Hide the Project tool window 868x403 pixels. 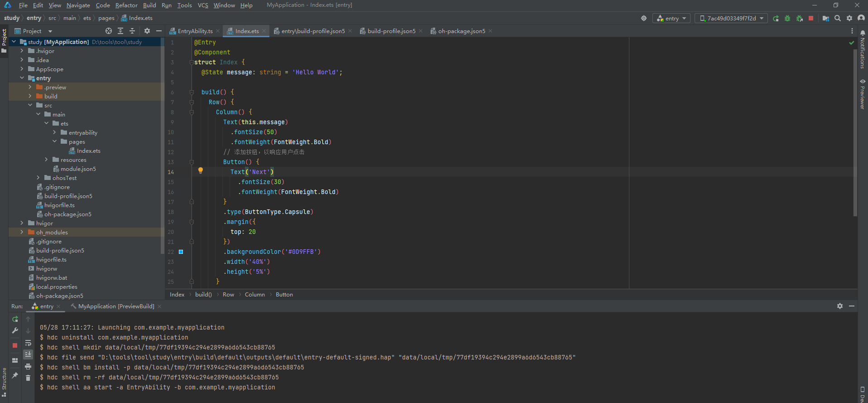point(159,31)
